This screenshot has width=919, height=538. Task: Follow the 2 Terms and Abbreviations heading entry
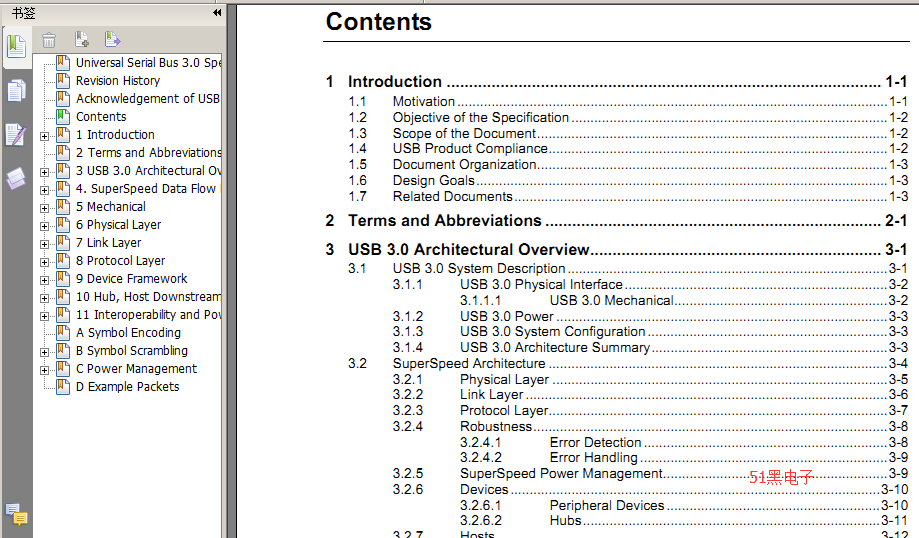coord(617,220)
